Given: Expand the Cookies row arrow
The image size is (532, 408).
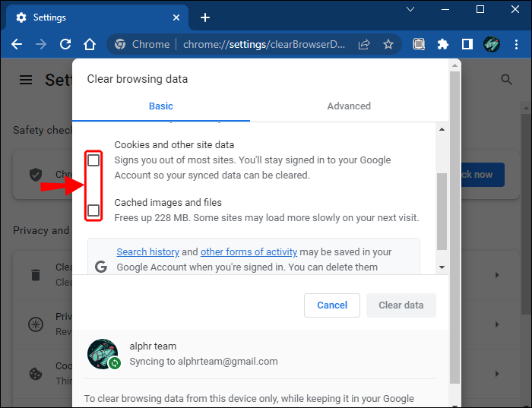Looking at the screenshot, I should point(497,374).
